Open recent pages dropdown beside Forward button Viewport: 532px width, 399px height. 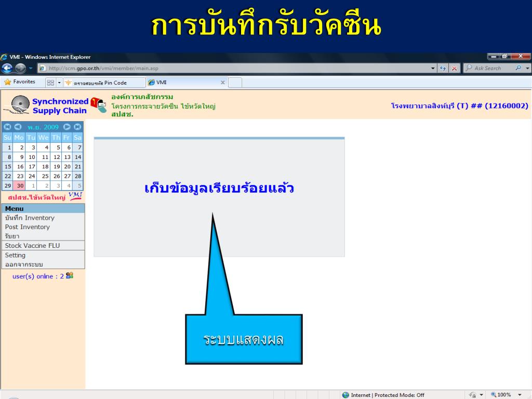coord(31,68)
